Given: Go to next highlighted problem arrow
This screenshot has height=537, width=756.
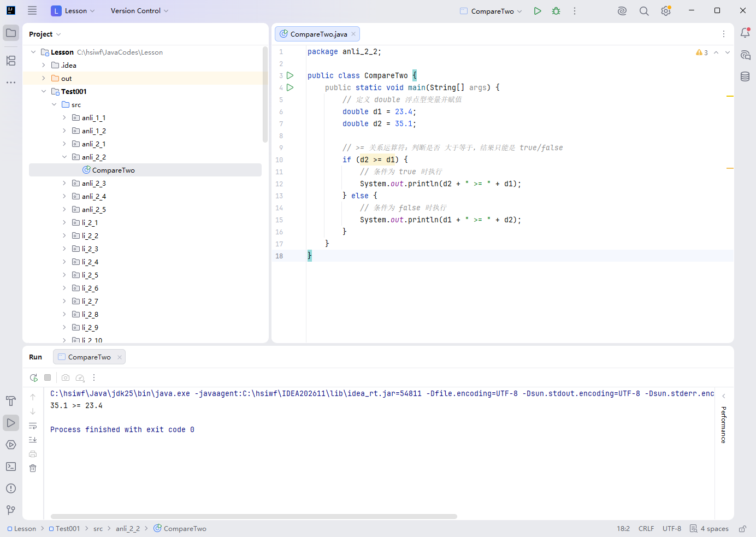Looking at the screenshot, I should click(728, 52).
